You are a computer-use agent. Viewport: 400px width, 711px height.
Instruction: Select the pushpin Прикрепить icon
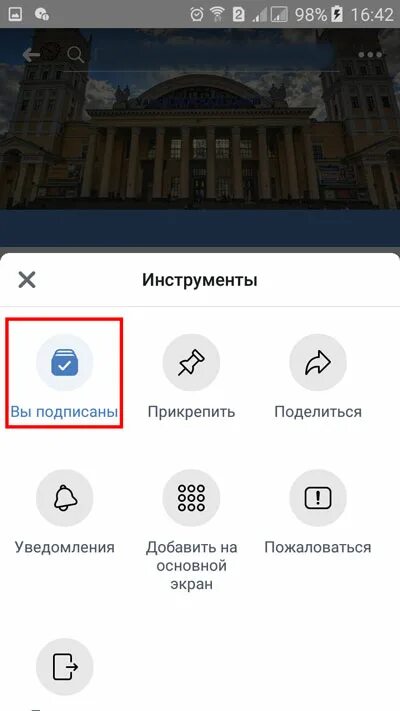pos(191,363)
